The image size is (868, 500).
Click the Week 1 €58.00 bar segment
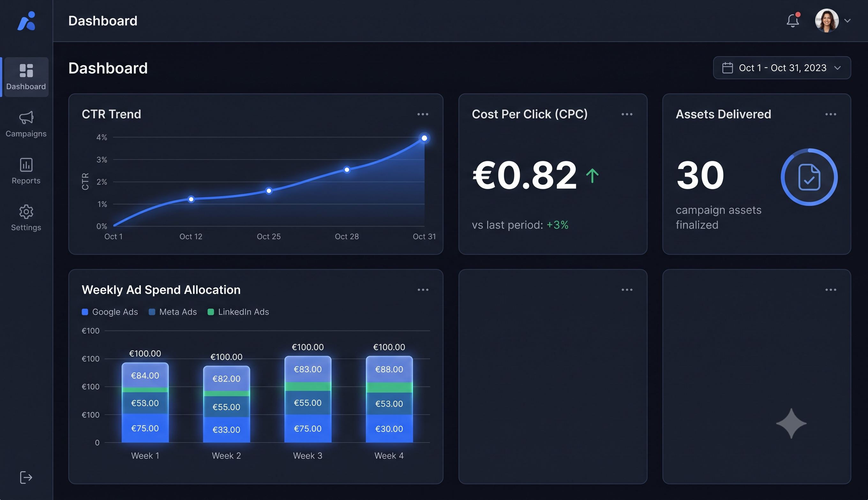point(145,403)
